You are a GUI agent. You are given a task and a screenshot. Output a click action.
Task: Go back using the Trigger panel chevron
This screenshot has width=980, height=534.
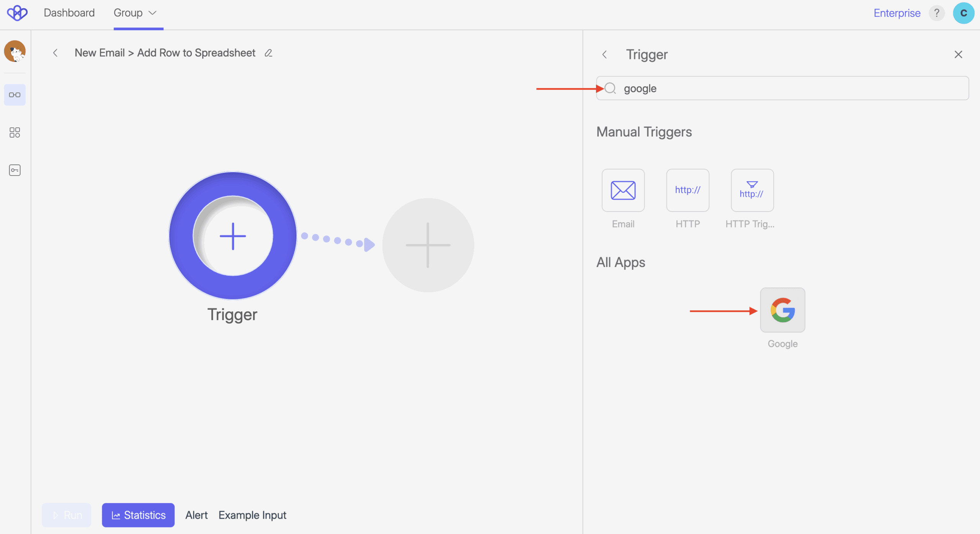tap(604, 55)
